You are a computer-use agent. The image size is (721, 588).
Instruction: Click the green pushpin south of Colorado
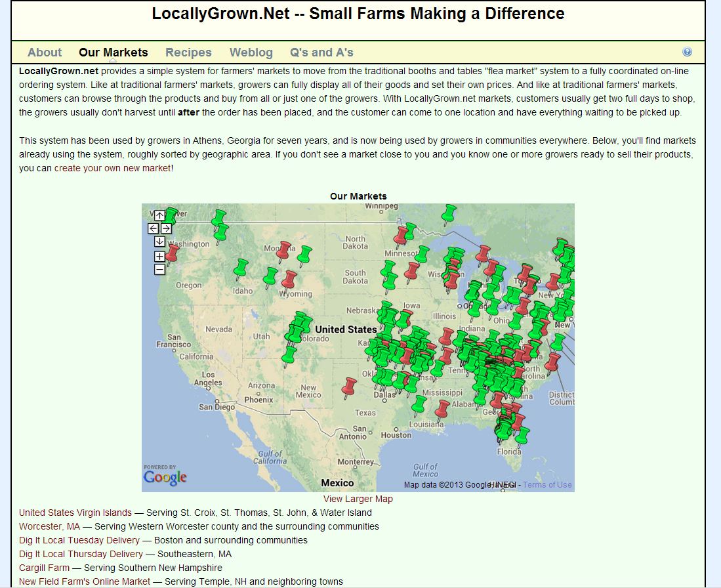coord(289,356)
